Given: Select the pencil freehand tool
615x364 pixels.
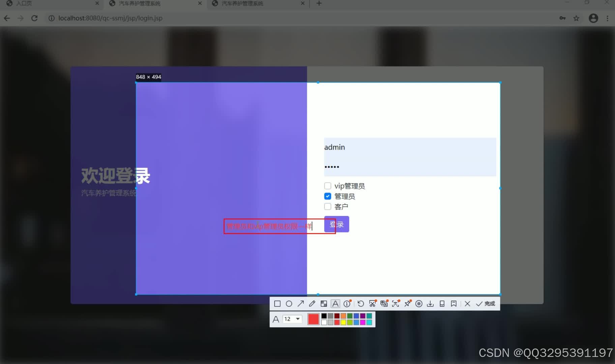Looking at the screenshot, I should coord(312,304).
